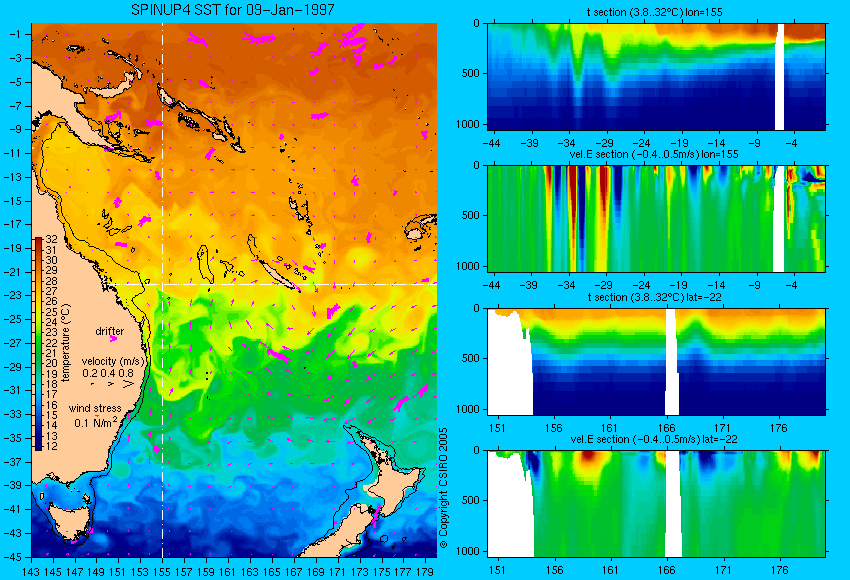Screen dimensions: 850x580
Task: Click the magenta drifter marker in the legend
Action: click(113, 339)
